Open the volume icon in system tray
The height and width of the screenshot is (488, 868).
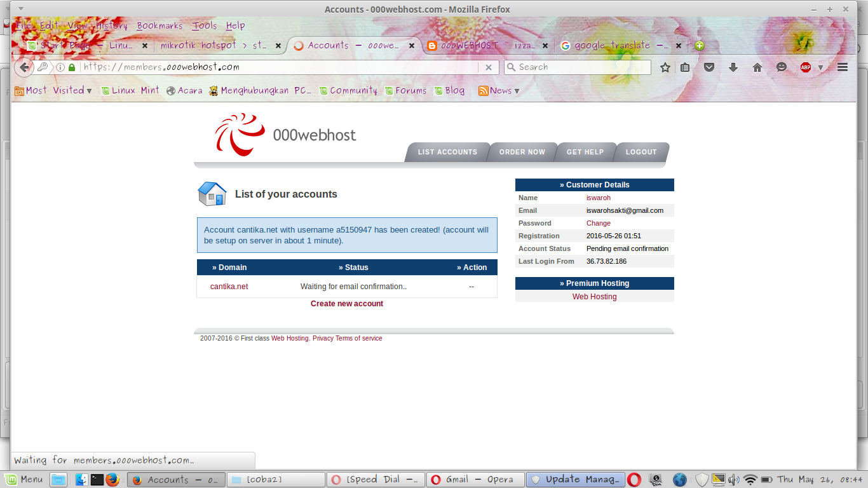734,479
